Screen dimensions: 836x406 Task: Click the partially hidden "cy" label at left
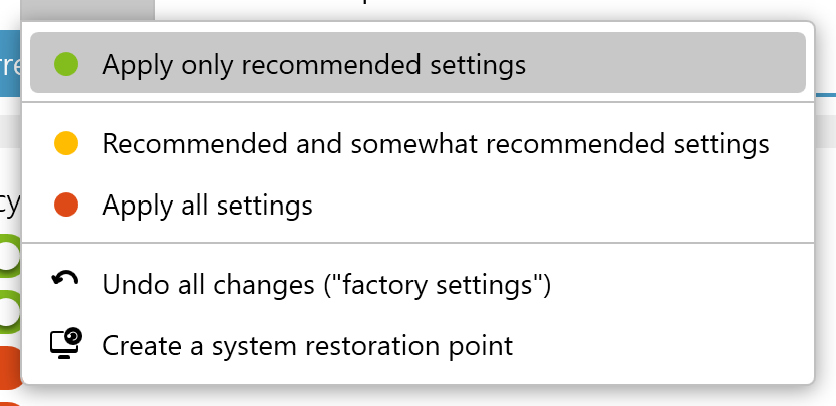pyautogui.click(x=9, y=203)
